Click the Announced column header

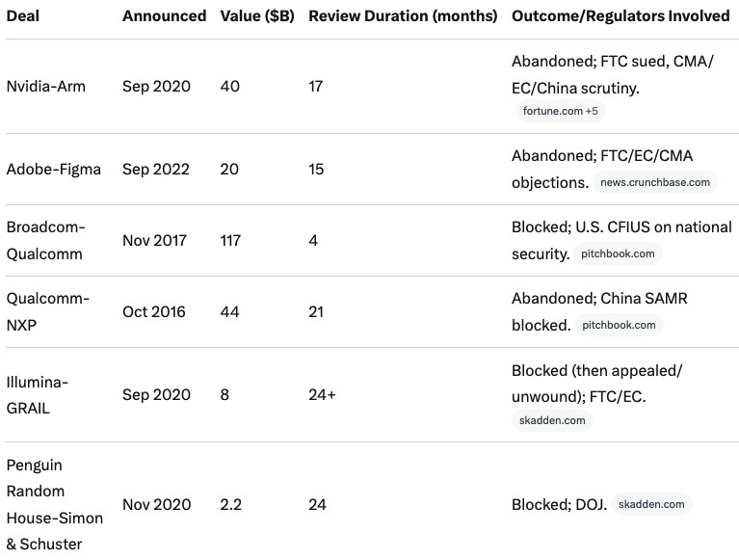164,16
